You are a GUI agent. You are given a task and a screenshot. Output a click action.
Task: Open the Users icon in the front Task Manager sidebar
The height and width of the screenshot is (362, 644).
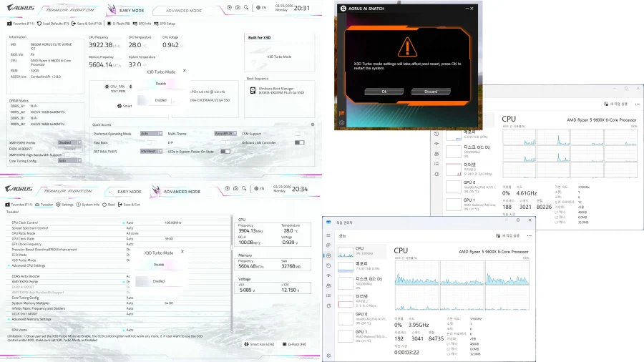point(328,285)
